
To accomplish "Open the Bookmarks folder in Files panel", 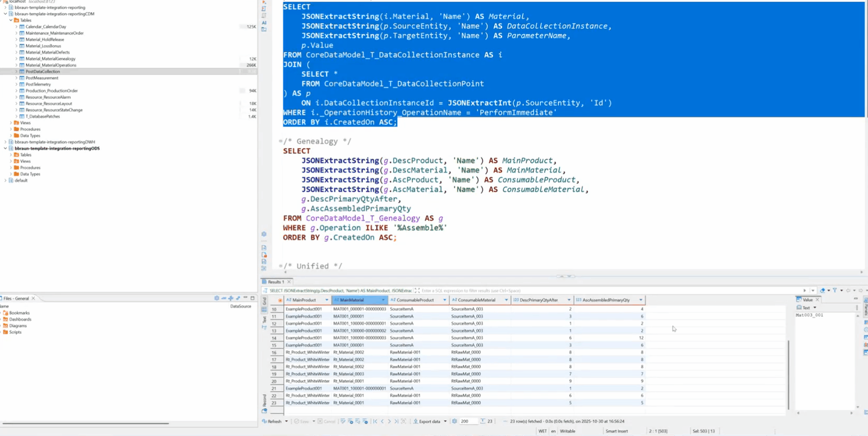I will [x=19, y=313].
